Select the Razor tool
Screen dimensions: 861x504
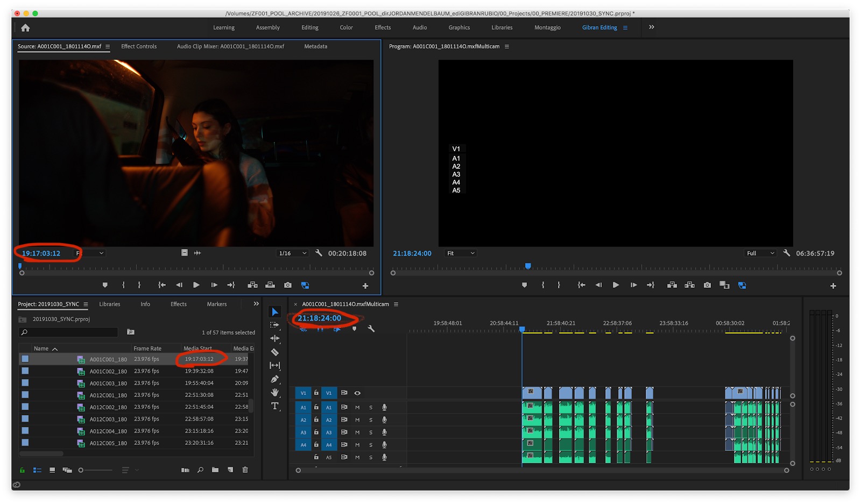pos(275,352)
